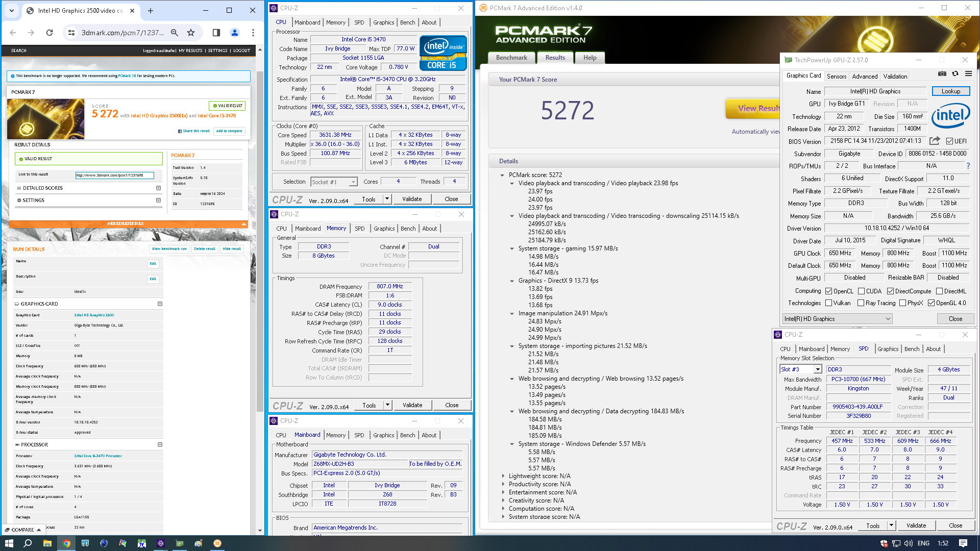
Task: Collapse PCMark score 5272 tree node
Action: (x=502, y=175)
